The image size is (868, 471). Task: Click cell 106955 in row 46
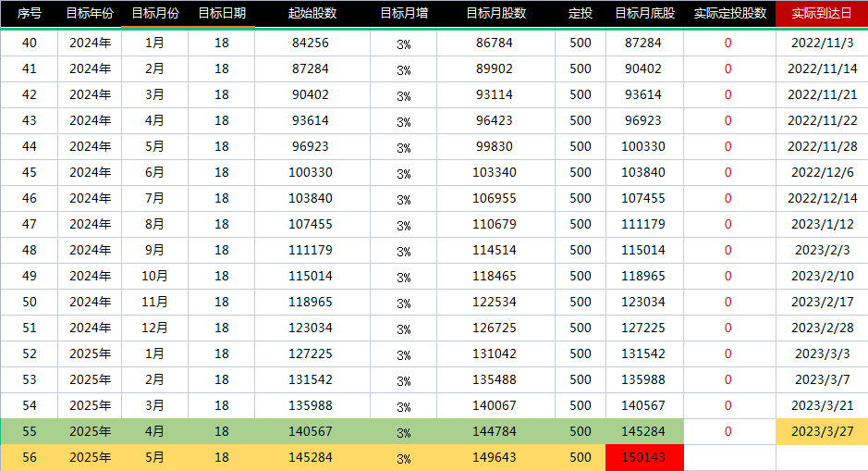tap(495, 198)
